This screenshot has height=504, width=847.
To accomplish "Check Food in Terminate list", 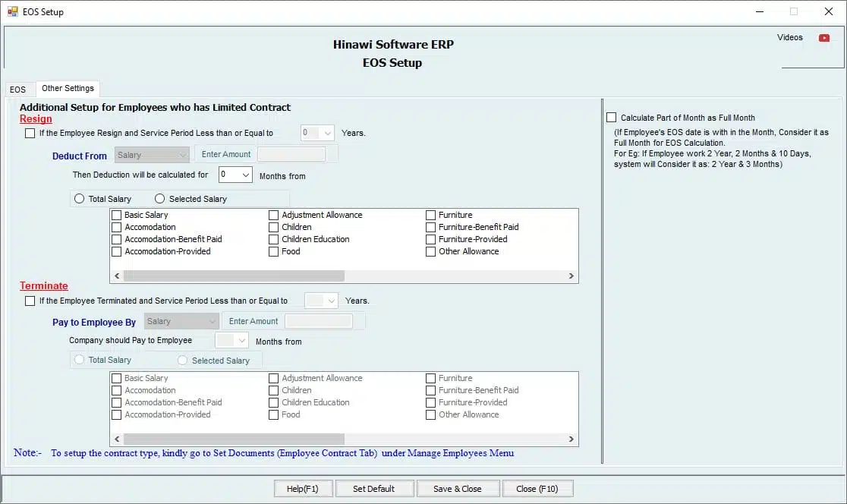I will tap(274, 415).
